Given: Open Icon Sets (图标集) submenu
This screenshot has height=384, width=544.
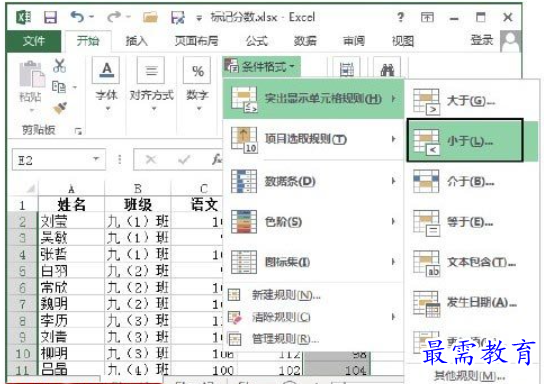Looking at the screenshot, I should coord(313,262).
